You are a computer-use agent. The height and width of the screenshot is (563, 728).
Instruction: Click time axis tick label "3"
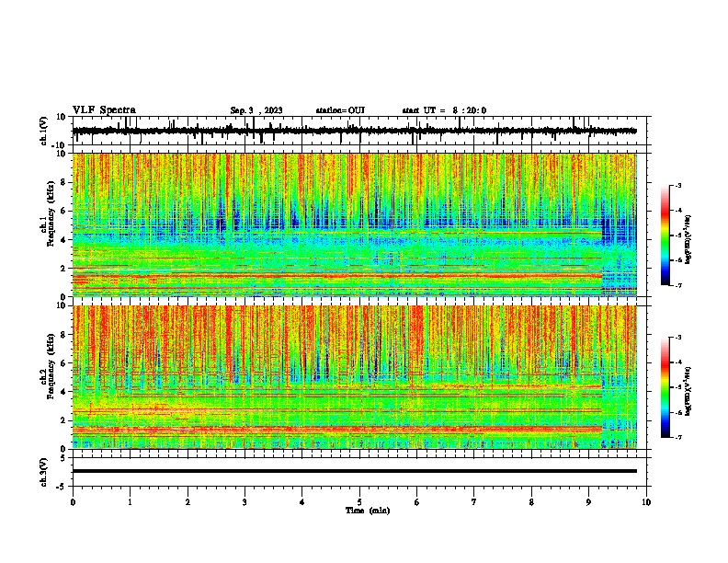245,502
